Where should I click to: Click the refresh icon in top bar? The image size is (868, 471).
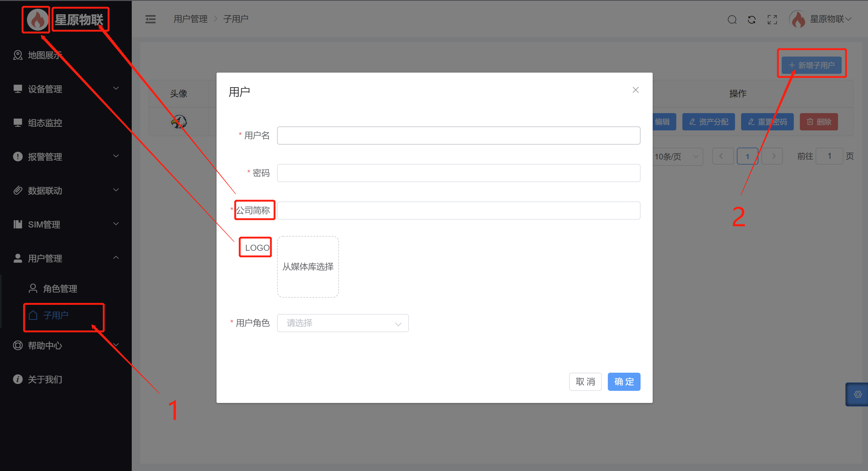[751, 20]
